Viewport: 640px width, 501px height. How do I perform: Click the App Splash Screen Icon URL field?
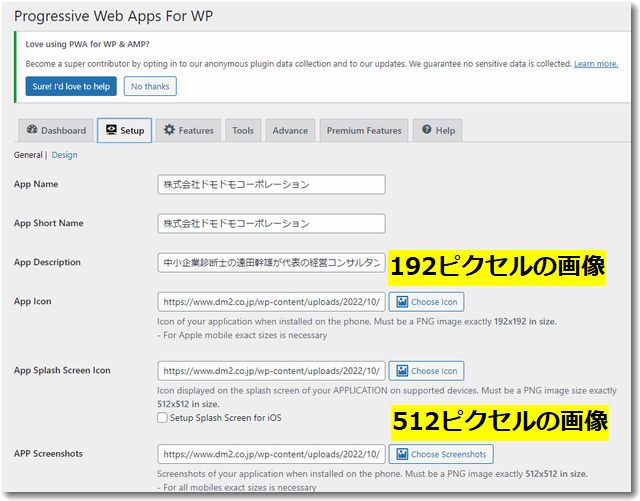(271, 371)
